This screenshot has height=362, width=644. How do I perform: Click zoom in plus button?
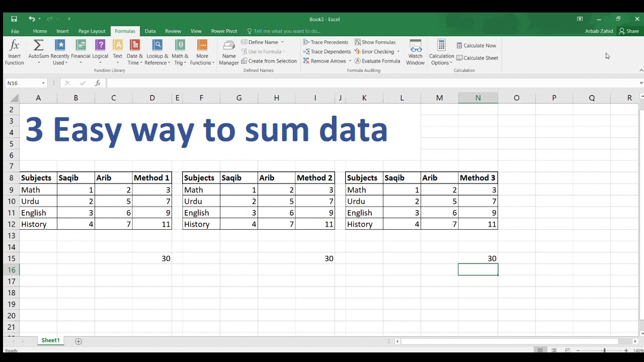626,350
